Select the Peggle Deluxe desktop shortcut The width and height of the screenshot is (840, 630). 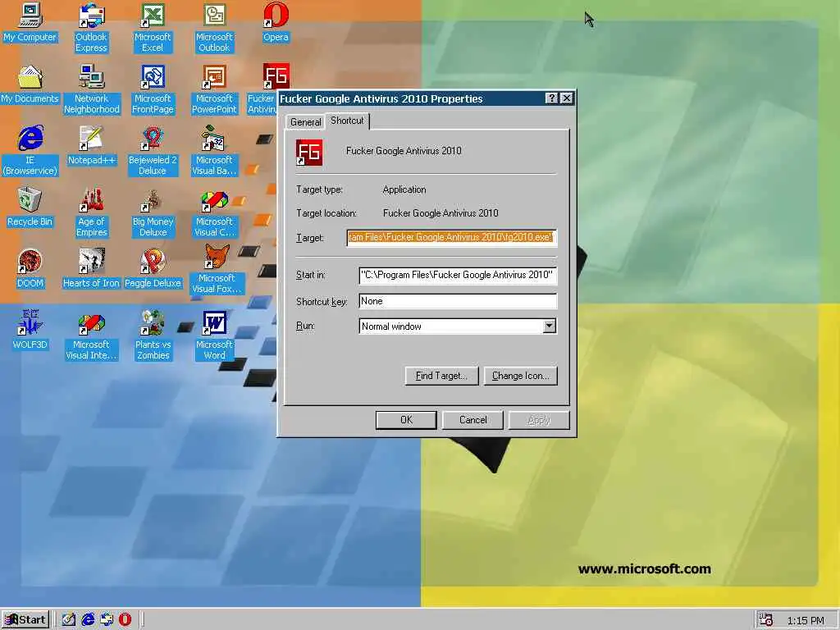153,269
